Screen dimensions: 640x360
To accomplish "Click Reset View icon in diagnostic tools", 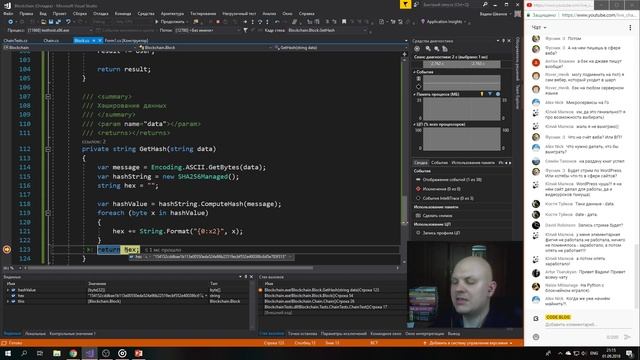I will pyautogui.click(x=445, y=49).
